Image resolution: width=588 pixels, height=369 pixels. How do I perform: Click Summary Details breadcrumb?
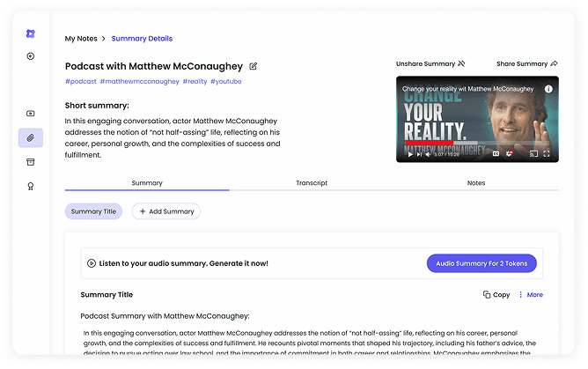142,39
